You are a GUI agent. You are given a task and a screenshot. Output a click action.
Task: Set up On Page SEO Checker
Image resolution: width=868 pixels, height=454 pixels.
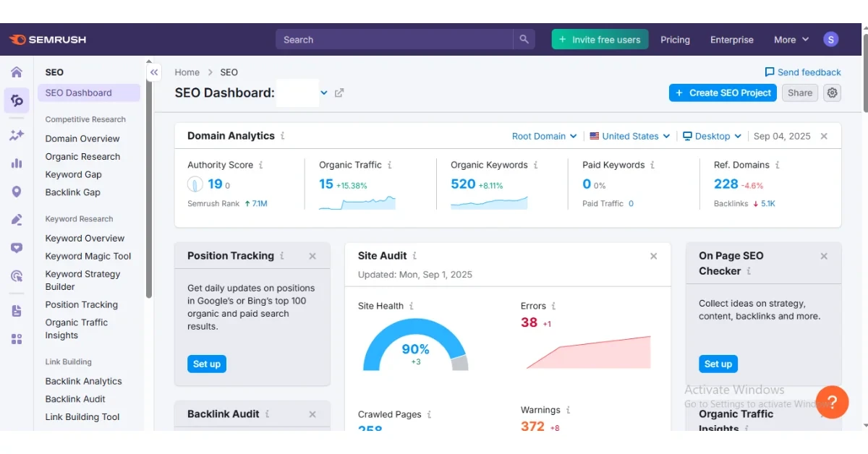pos(718,364)
